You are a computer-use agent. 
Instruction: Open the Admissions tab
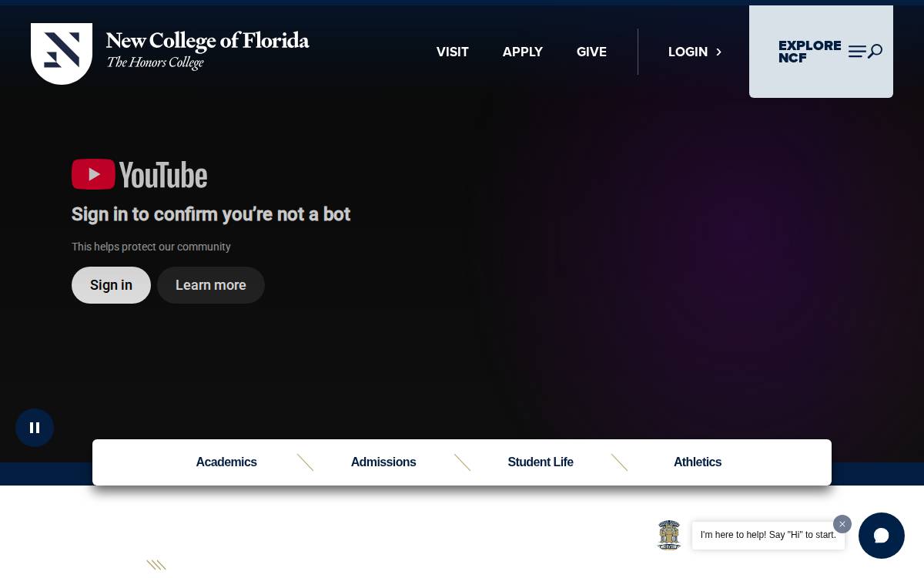click(x=383, y=462)
